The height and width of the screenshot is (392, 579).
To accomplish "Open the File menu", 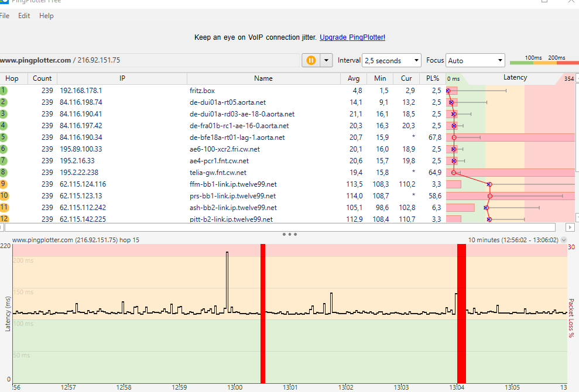I will [4, 16].
